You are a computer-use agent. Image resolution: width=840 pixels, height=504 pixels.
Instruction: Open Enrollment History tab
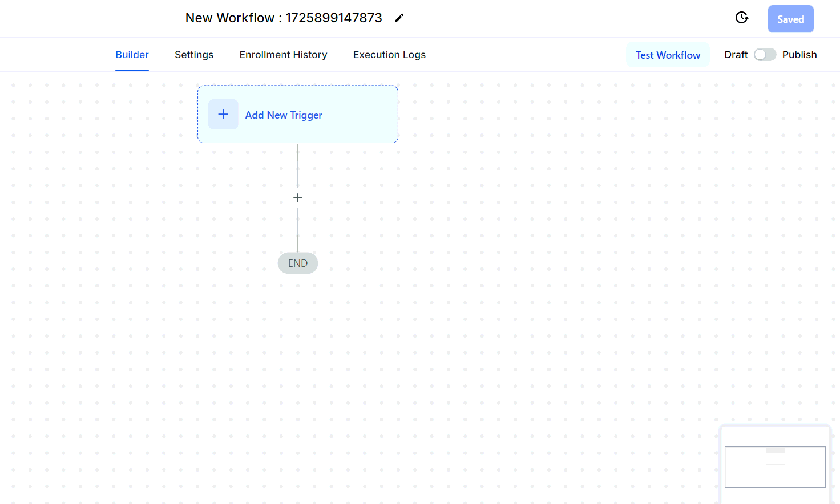(x=283, y=55)
